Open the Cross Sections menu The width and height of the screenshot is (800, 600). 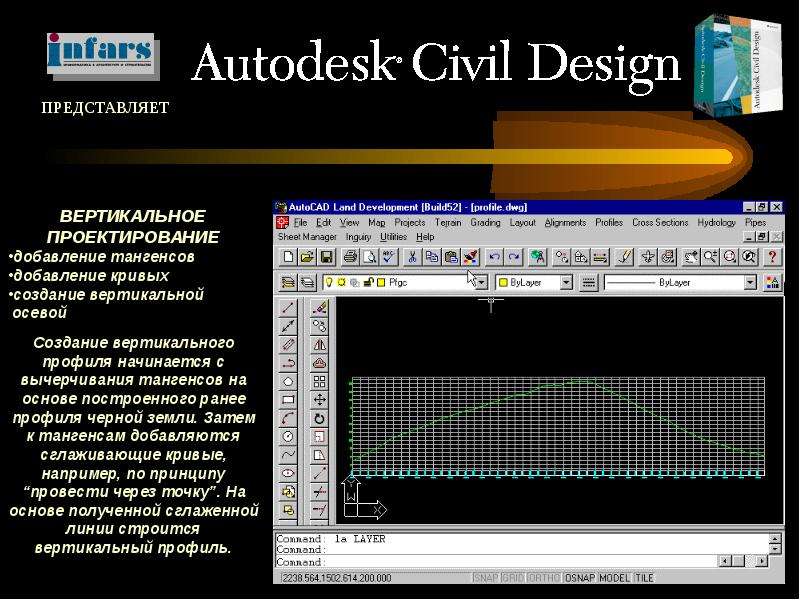(x=660, y=222)
